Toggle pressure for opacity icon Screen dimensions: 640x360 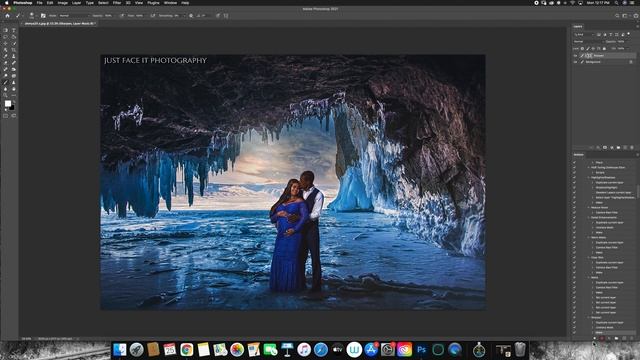122,16
